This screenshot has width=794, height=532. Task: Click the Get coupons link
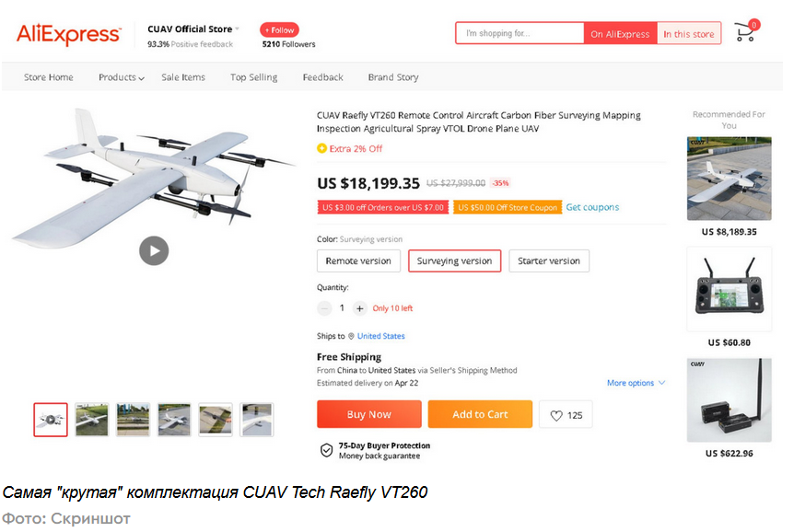[592, 207]
